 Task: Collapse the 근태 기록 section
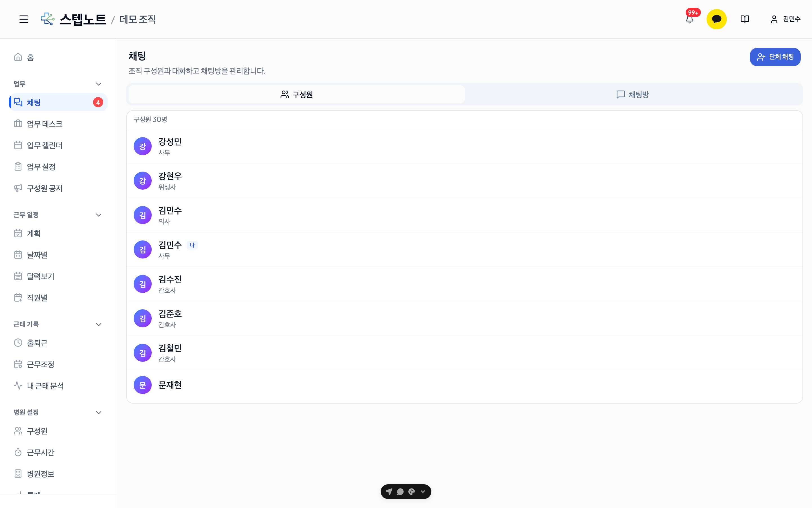(99, 324)
